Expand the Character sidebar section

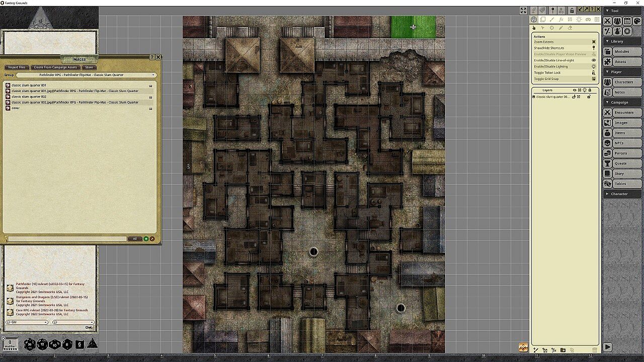coord(622,194)
